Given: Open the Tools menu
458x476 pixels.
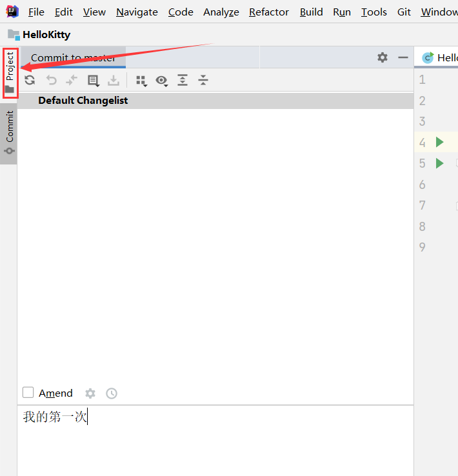Looking at the screenshot, I should click(x=374, y=12).
